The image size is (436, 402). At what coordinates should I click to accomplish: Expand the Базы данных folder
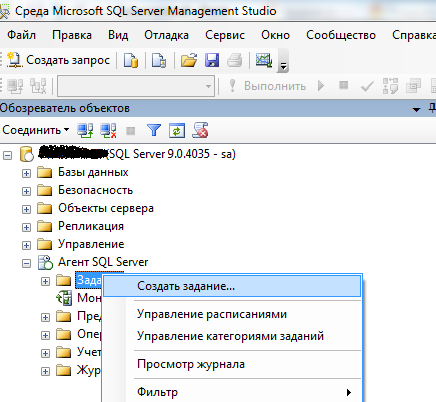tap(26, 173)
